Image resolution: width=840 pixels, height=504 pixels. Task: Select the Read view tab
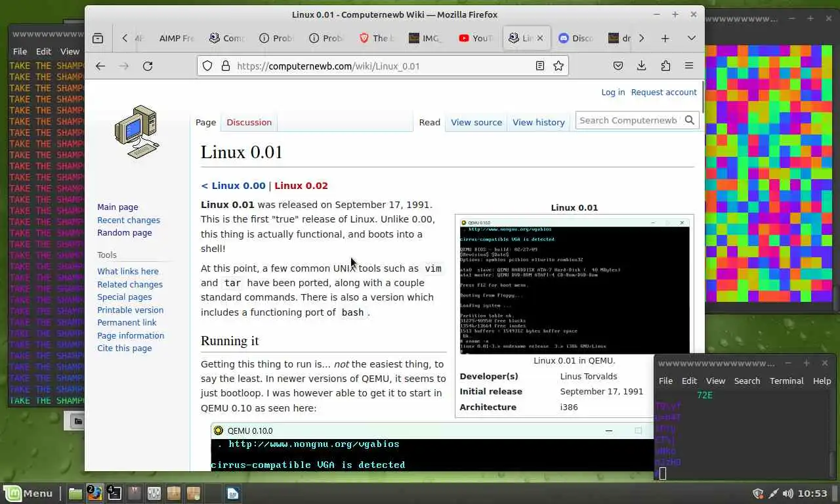pos(429,122)
